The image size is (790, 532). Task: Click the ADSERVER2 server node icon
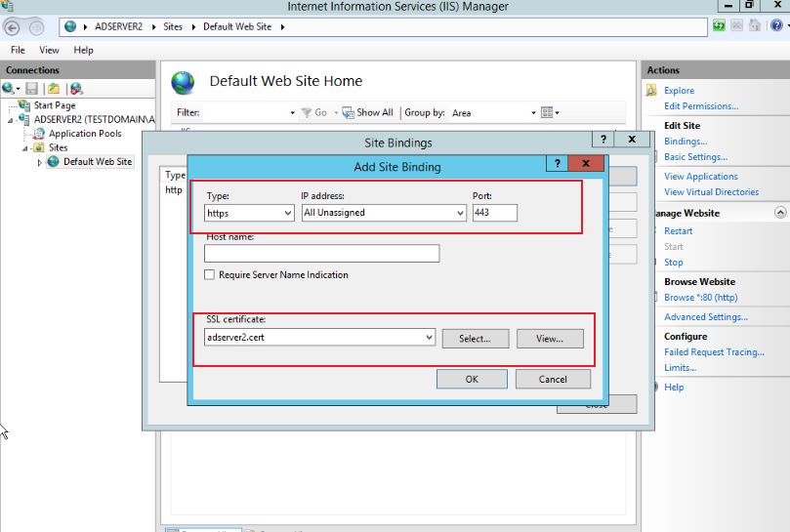(23, 119)
